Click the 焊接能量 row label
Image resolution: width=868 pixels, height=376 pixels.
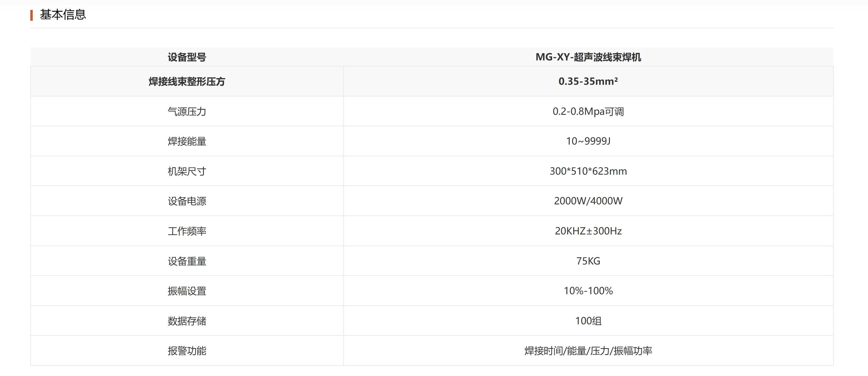[x=187, y=141]
